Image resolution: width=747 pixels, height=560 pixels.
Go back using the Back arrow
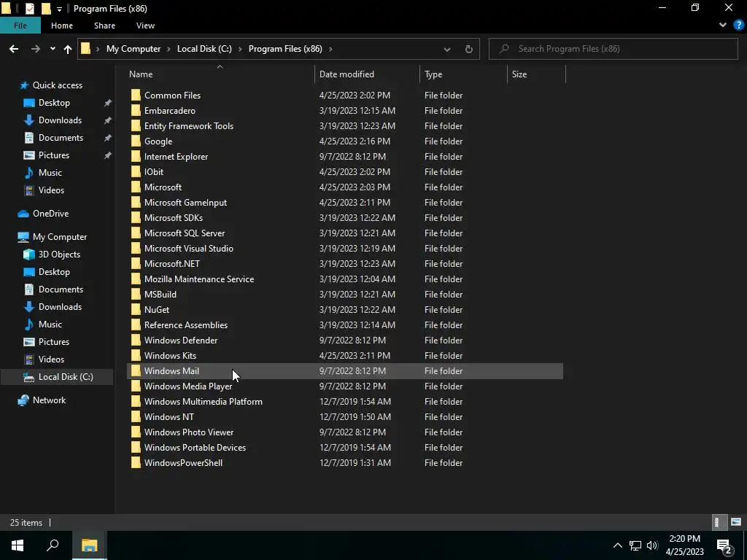[x=14, y=49]
